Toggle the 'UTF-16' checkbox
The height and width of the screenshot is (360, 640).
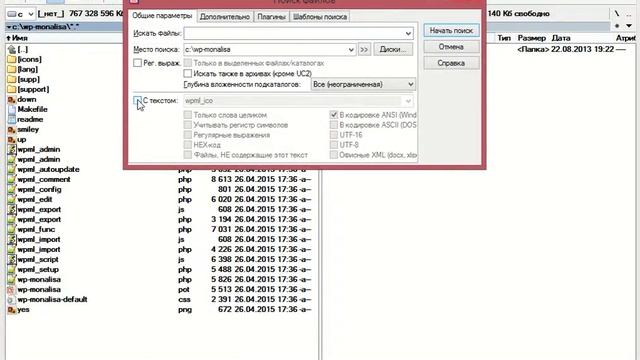pyautogui.click(x=334, y=135)
